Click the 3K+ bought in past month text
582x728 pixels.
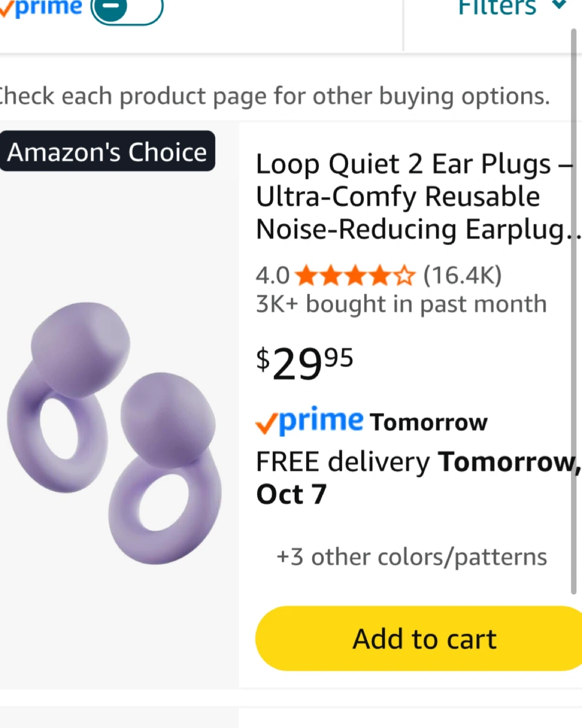coord(402,304)
